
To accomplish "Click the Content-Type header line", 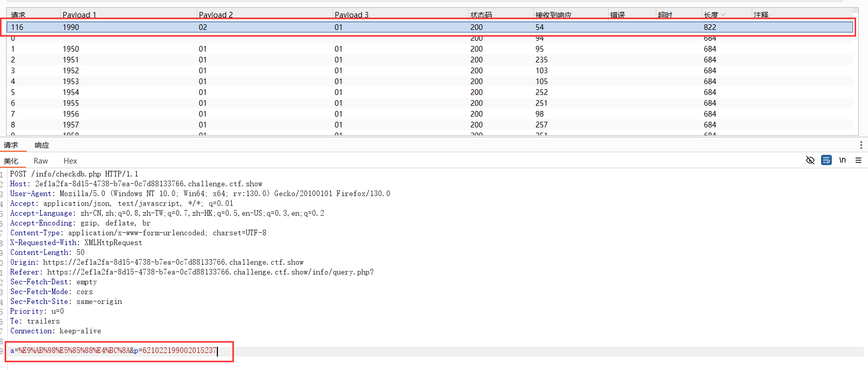I will 138,233.
